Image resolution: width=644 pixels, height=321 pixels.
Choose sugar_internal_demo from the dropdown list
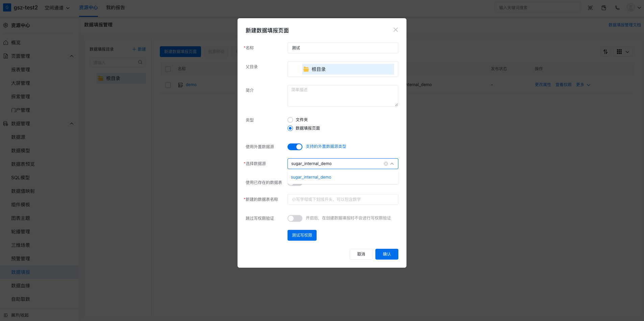click(x=343, y=177)
